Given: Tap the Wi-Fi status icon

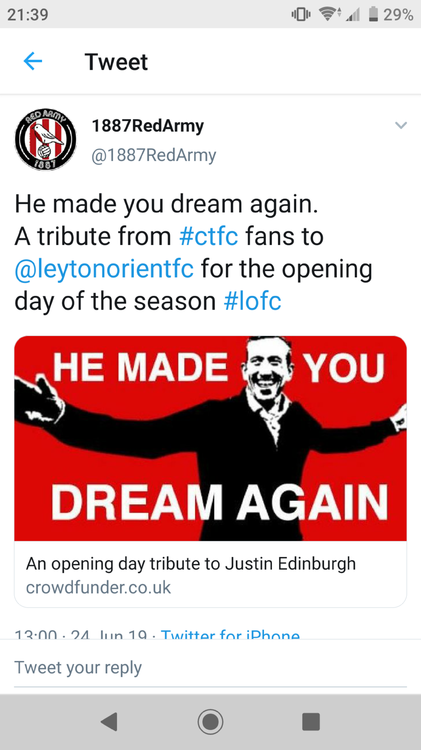Looking at the screenshot, I should click(330, 15).
